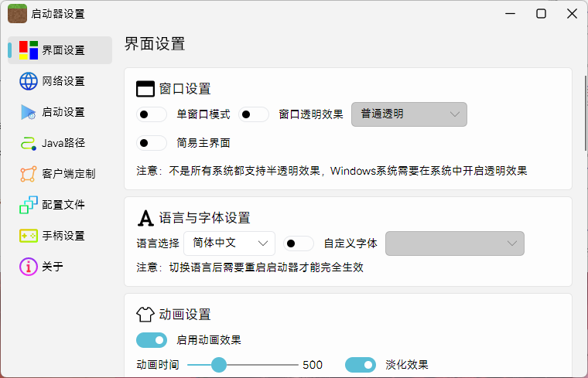Disable the 启用动画效果 switch

coord(152,340)
